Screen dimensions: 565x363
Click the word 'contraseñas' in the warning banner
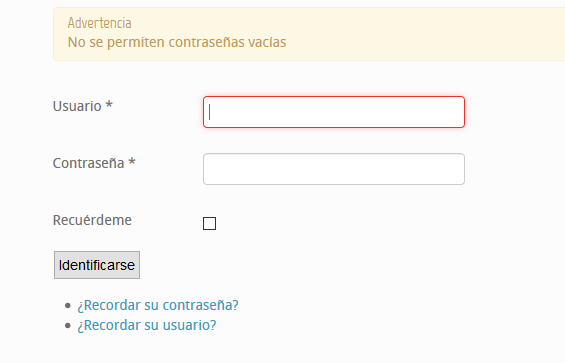(x=206, y=42)
